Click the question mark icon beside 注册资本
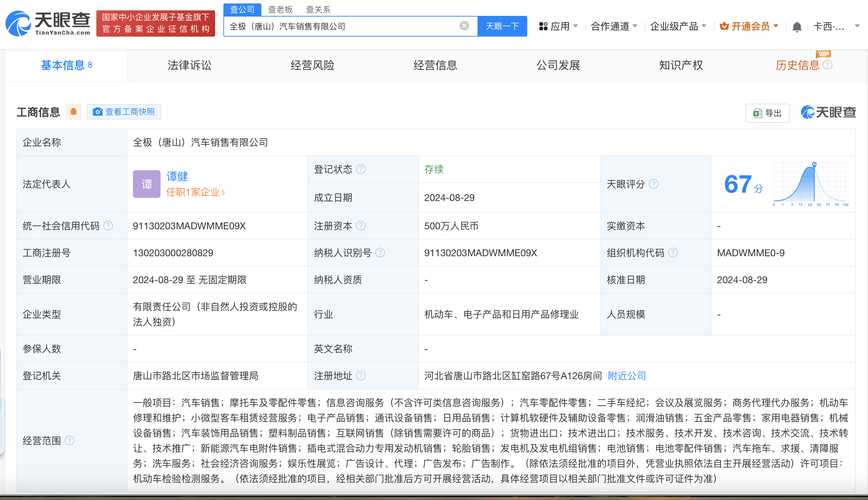The width and height of the screenshot is (868, 500). [362, 226]
